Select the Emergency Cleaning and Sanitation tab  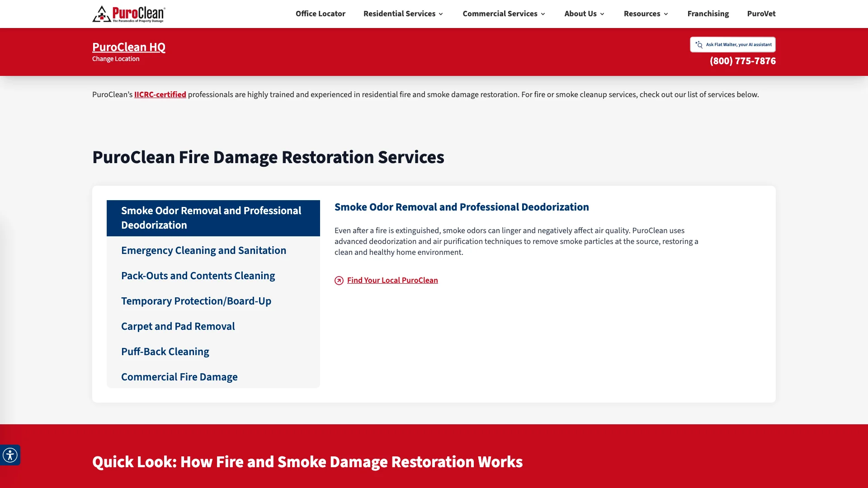coord(203,250)
